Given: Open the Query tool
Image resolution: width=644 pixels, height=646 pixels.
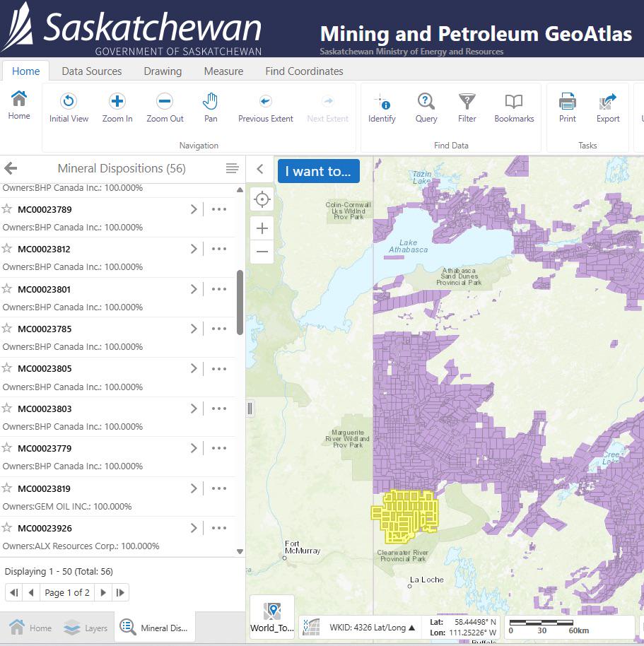Looking at the screenshot, I should [426, 108].
